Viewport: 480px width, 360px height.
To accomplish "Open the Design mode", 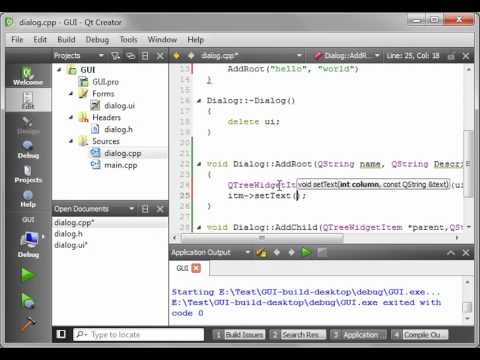I will click(28, 125).
